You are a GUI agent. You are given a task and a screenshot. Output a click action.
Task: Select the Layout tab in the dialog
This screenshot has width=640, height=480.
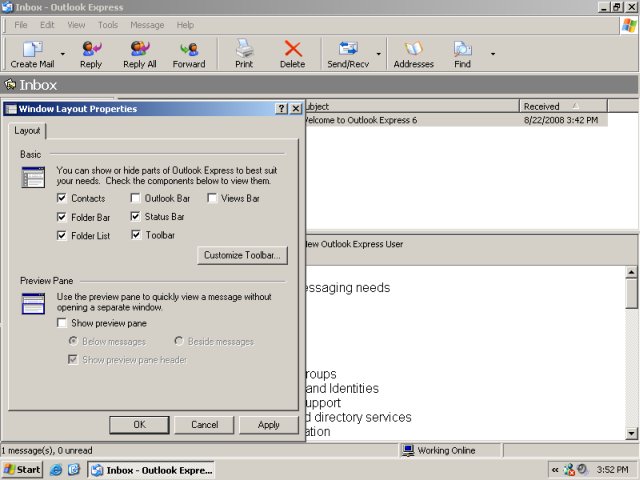click(27, 131)
